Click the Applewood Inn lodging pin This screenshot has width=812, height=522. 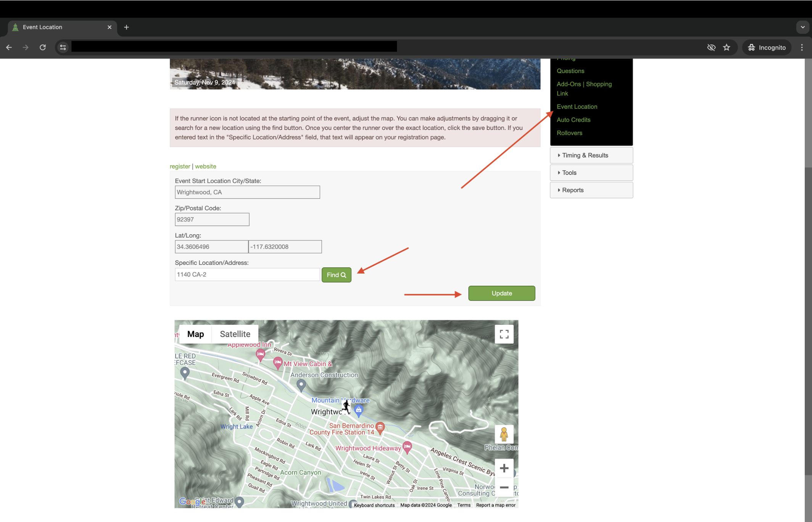click(x=260, y=355)
